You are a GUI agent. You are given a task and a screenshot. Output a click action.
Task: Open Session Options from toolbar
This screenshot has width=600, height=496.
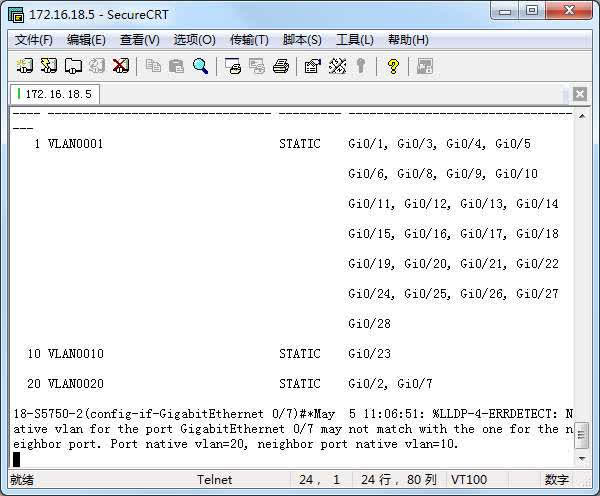tap(312, 66)
